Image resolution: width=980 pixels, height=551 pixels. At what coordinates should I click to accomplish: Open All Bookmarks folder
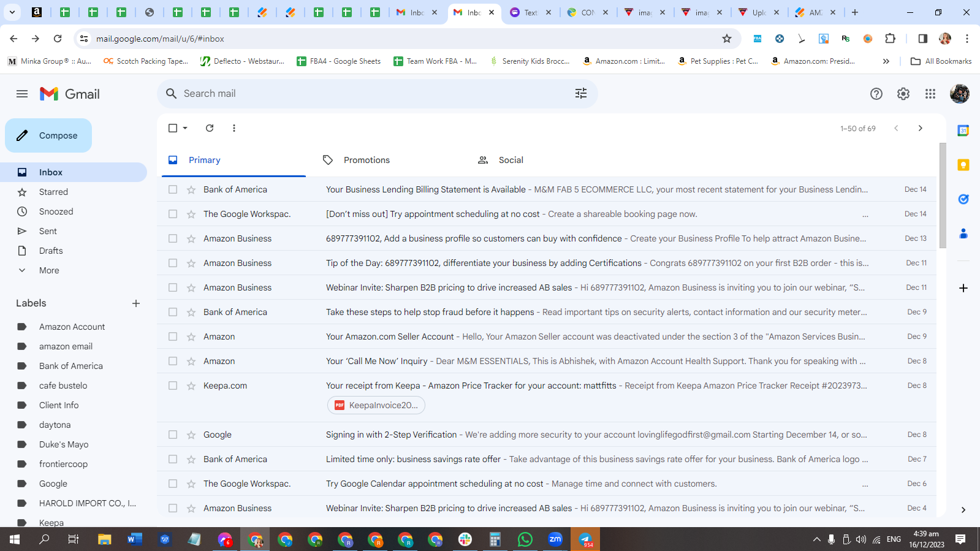tap(941, 61)
